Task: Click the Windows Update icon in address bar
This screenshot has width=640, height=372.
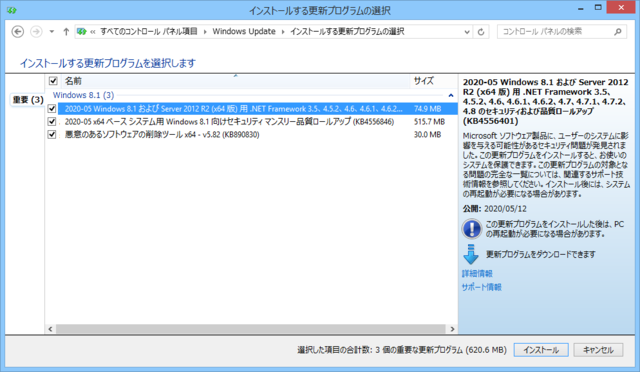Action: click(82, 31)
